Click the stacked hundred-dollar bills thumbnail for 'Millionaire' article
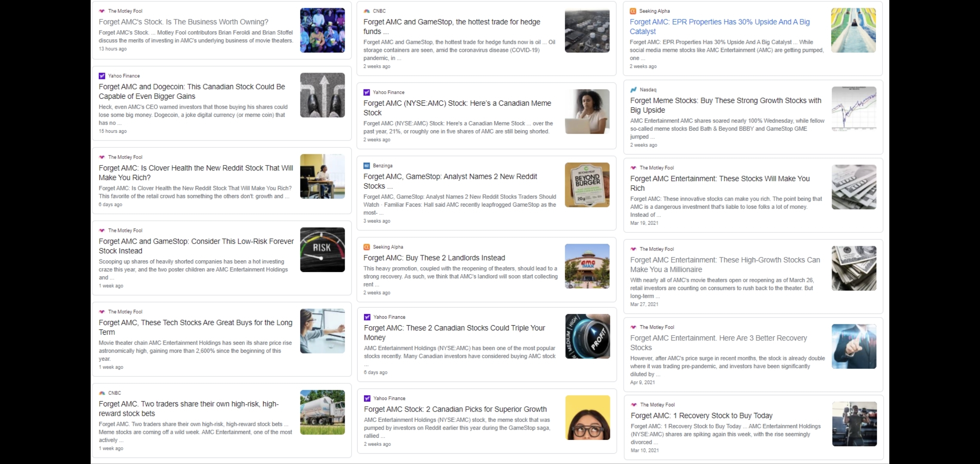Viewport: 980px width, 464px height. 854,269
